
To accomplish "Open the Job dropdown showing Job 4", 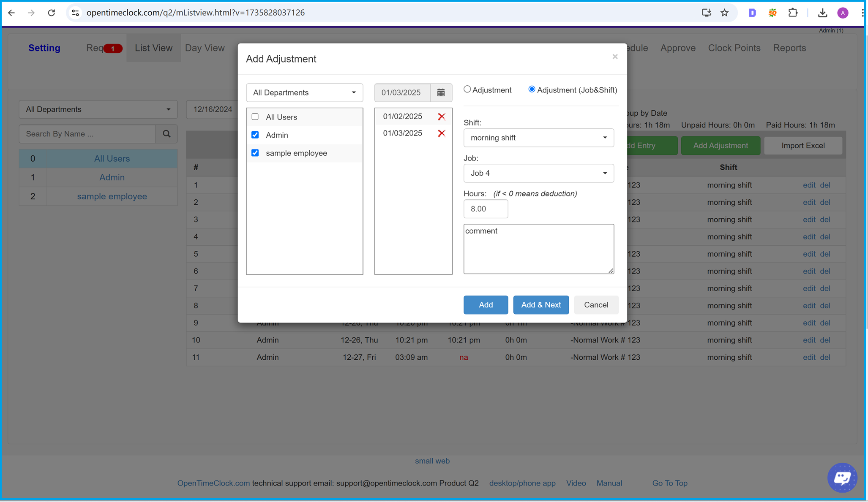I will 538,173.
